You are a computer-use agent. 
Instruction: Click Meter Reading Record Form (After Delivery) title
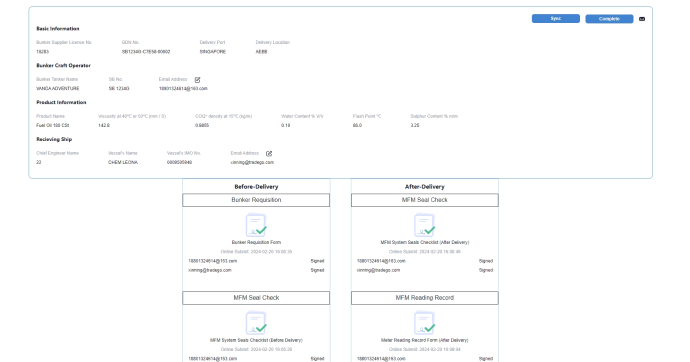[x=425, y=340]
